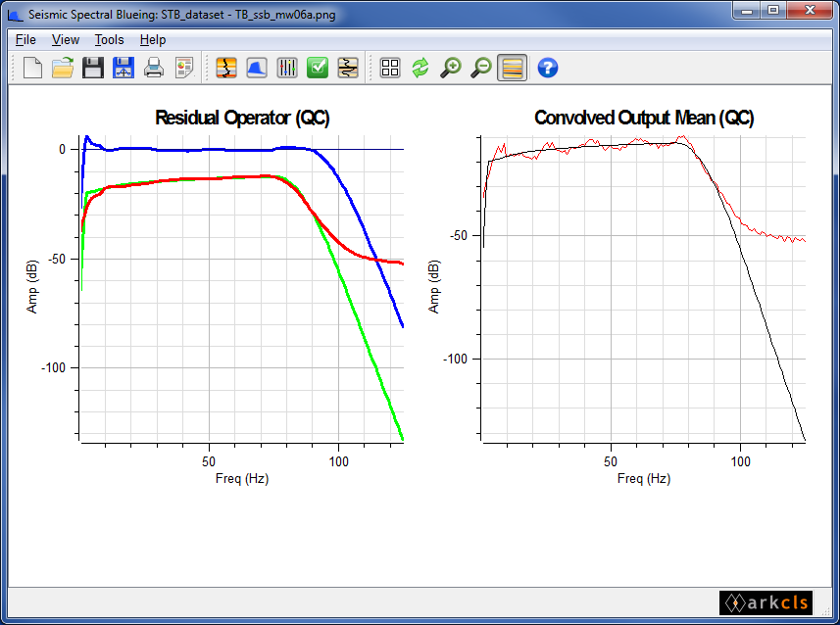Open the Help icon with blue question mark
840x625 pixels.
coord(547,68)
